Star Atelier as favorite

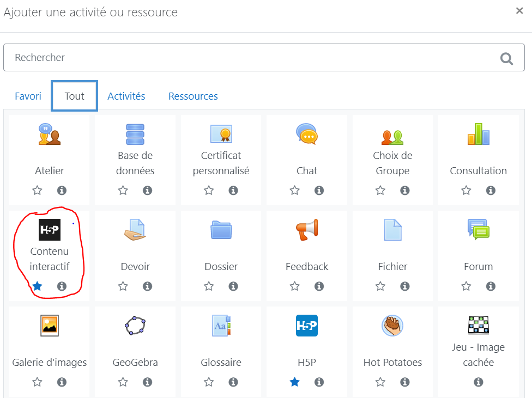tap(37, 190)
